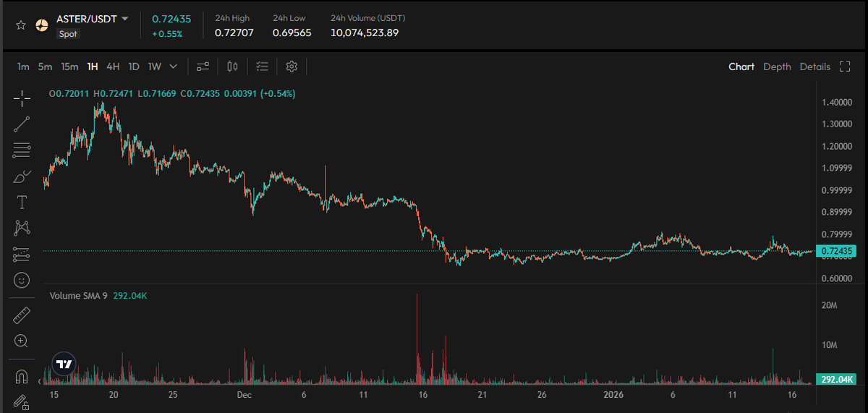
Task: Open the indicator templates list icon
Action: (262, 67)
